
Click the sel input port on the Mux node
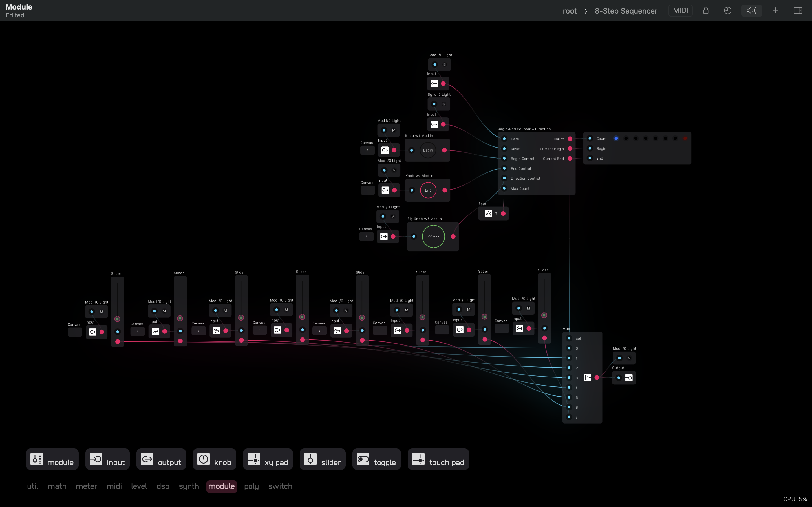569,338
